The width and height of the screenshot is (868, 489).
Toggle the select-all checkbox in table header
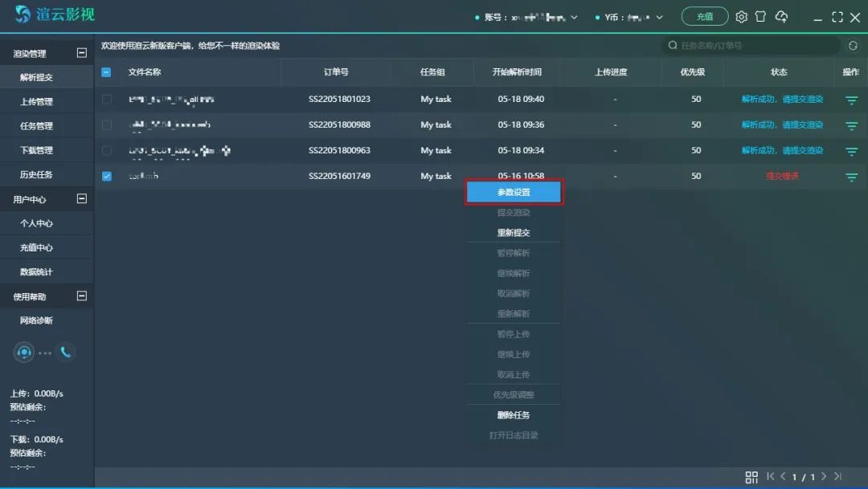click(x=107, y=72)
